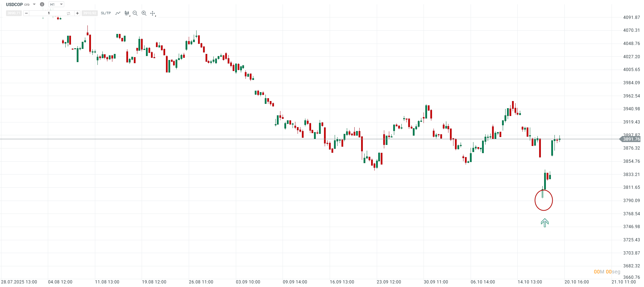
Task: Select the crosshair cursor tool
Action: (x=153, y=13)
